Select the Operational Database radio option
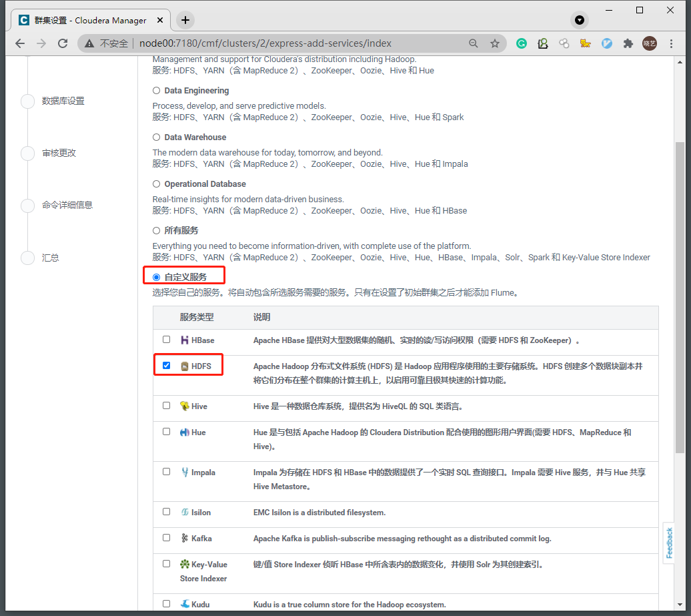This screenshot has width=691, height=616. [x=156, y=184]
